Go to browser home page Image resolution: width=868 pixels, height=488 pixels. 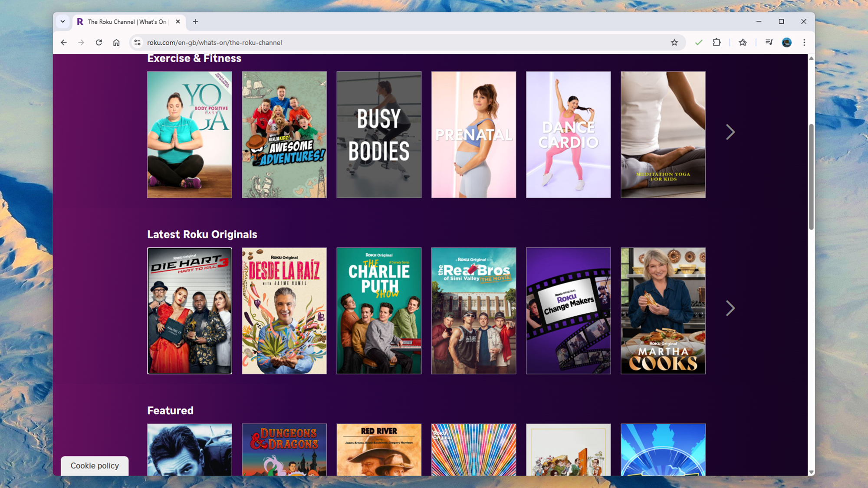(x=116, y=43)
